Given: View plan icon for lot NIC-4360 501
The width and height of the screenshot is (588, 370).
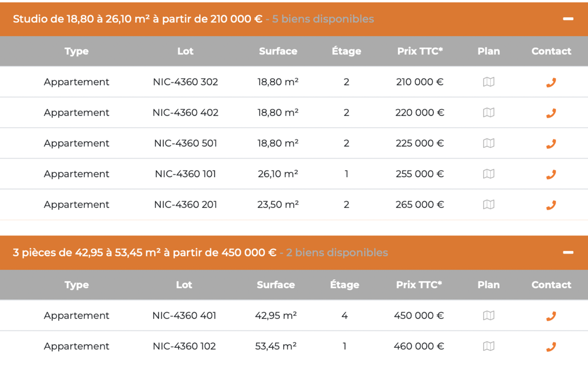Looking at the screenshot, I should [488, 143].
